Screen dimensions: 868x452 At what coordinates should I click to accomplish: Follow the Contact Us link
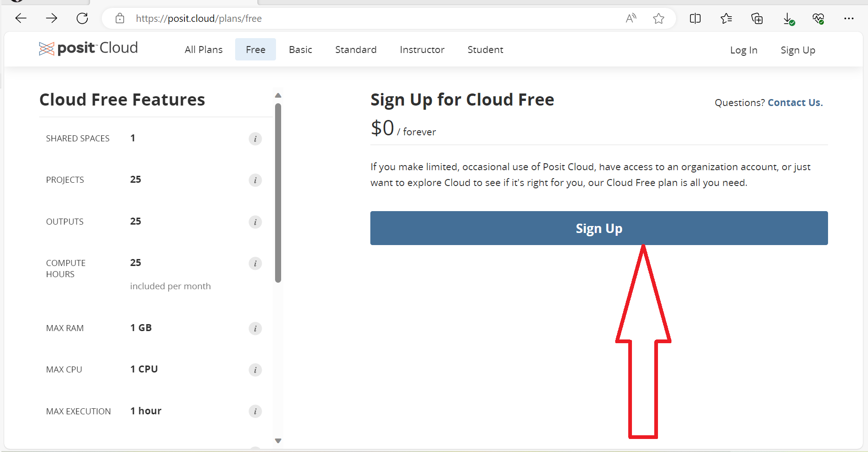pos(795,103)
